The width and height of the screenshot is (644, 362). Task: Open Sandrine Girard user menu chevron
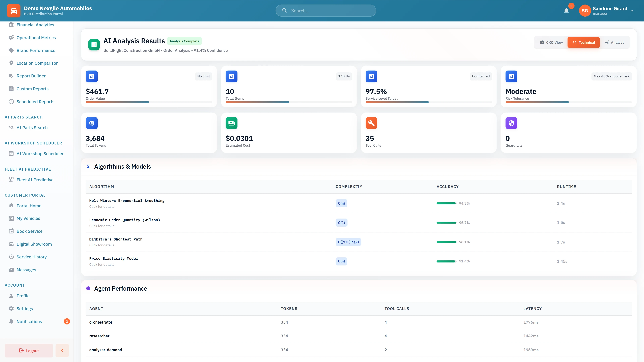[x=632, y=11]
